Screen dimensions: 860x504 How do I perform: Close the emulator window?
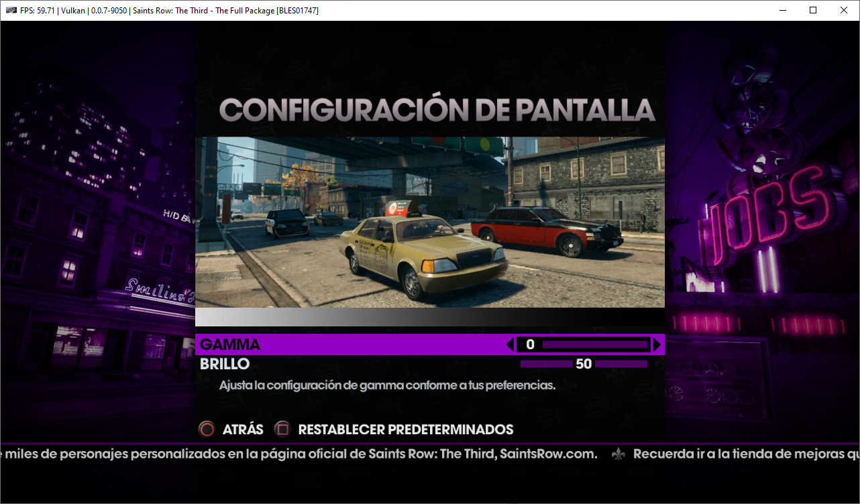pos(844,10)
